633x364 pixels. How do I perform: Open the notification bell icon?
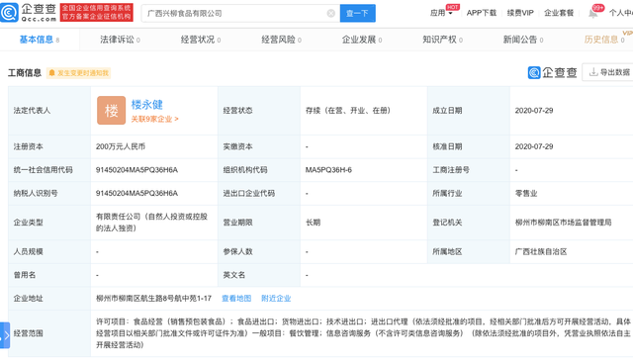[x=592, y=13]
